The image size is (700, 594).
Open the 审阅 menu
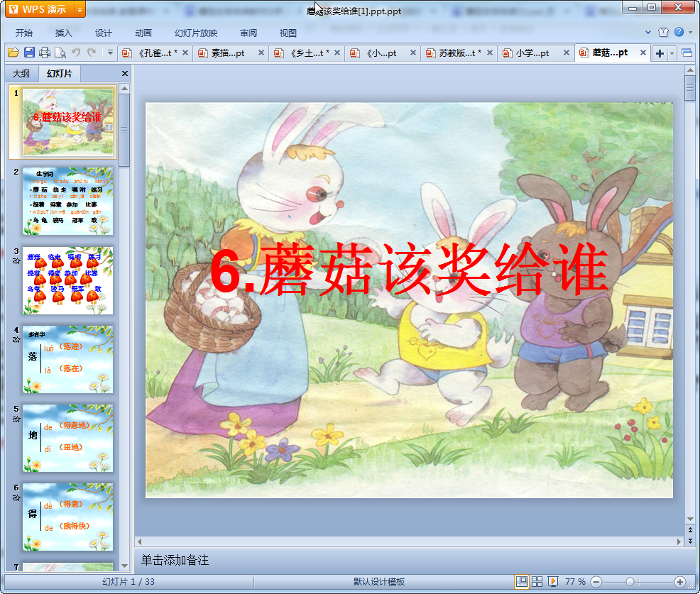point(248,33)
